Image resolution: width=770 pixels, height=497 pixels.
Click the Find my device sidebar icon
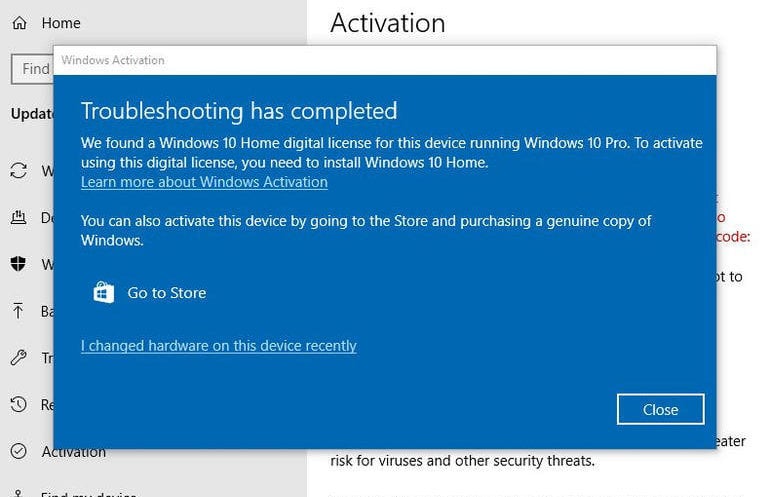pyautogui.click(x=19, y=493)
